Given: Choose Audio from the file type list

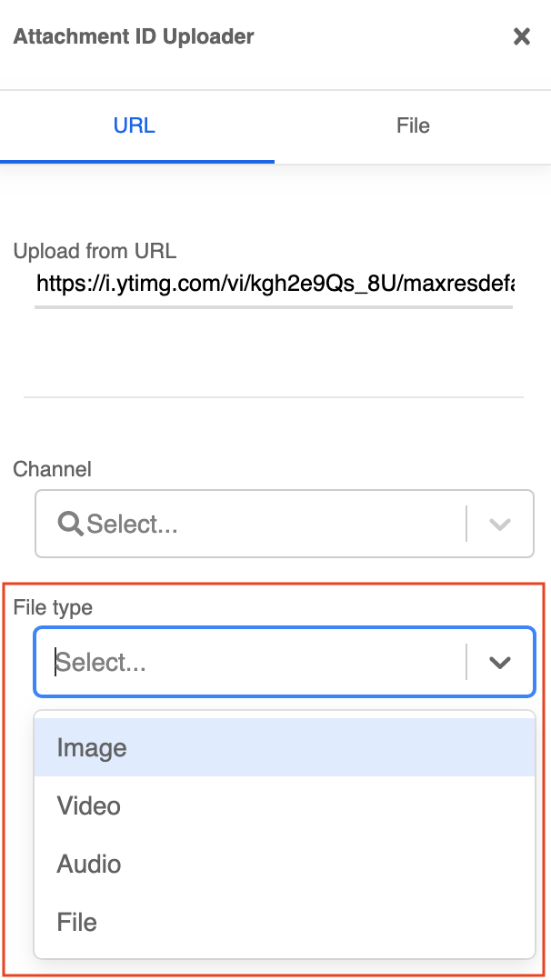Looking at the screenshot, I should coord(285,864).
